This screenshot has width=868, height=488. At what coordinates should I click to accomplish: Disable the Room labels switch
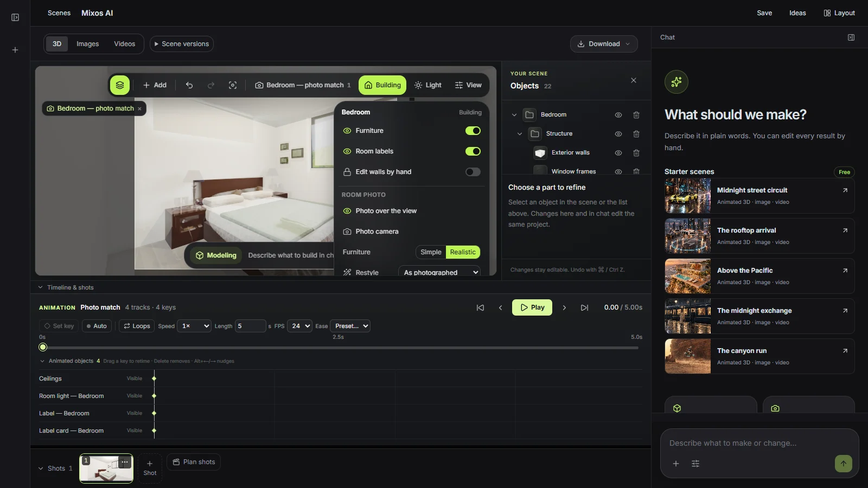[x=473, y=151]
